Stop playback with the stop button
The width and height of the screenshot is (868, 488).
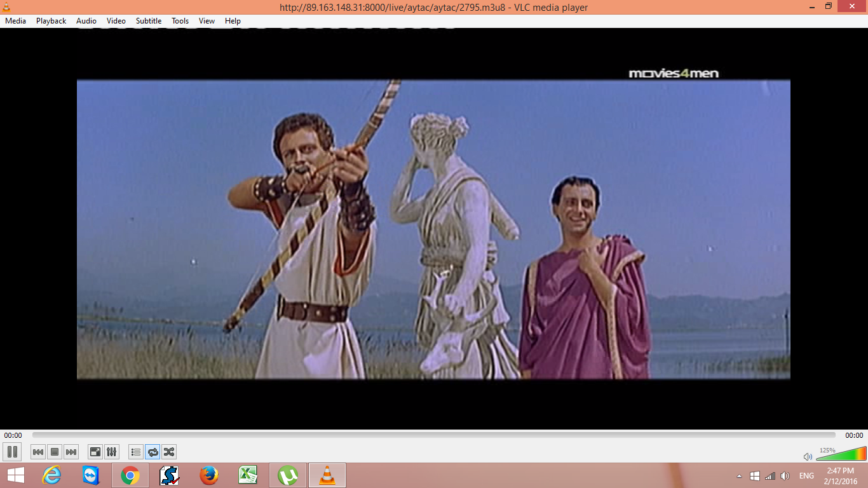(55, 452)
